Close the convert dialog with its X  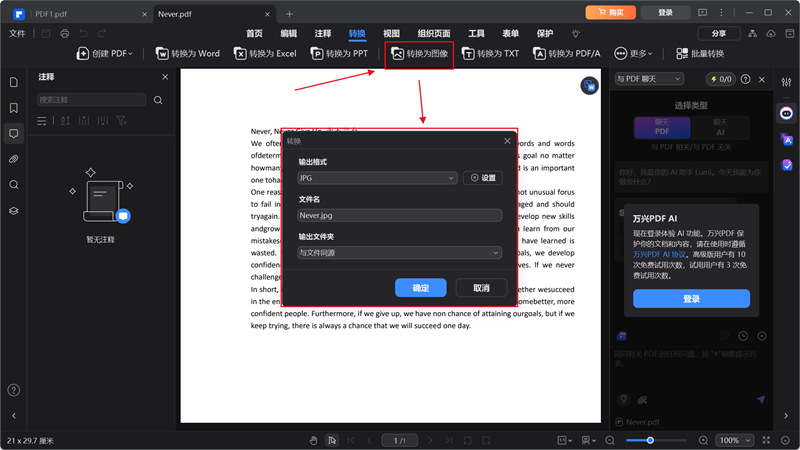507,141
